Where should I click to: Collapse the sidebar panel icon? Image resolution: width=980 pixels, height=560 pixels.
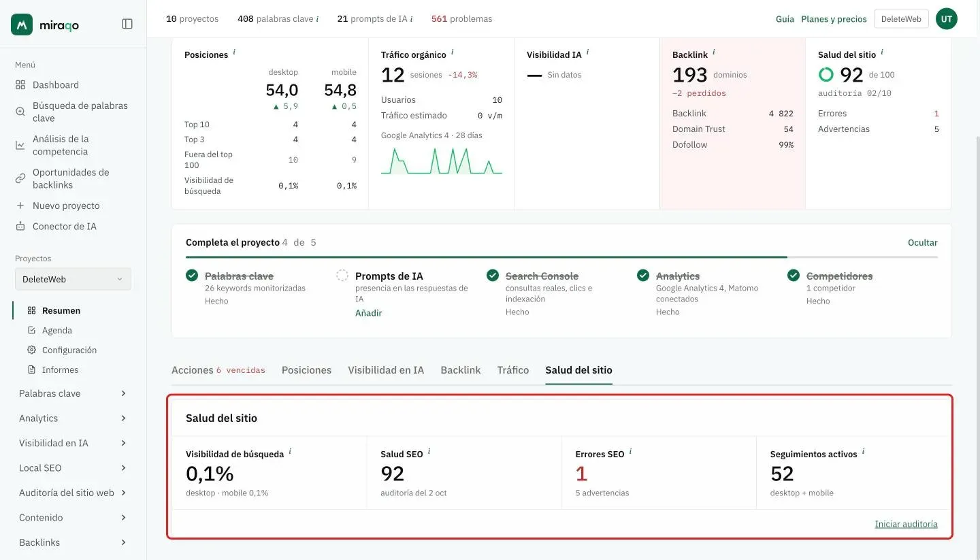[127, 24]
